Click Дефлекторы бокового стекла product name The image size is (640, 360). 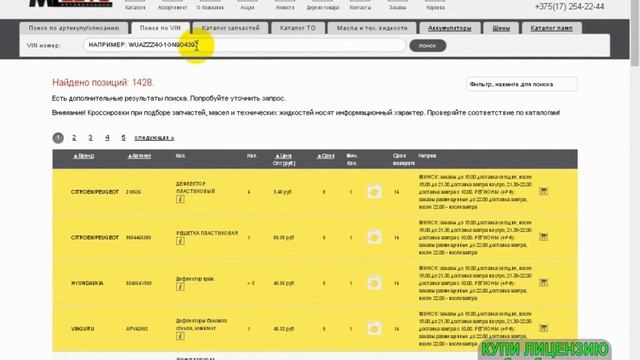click(x=201, y=324)
